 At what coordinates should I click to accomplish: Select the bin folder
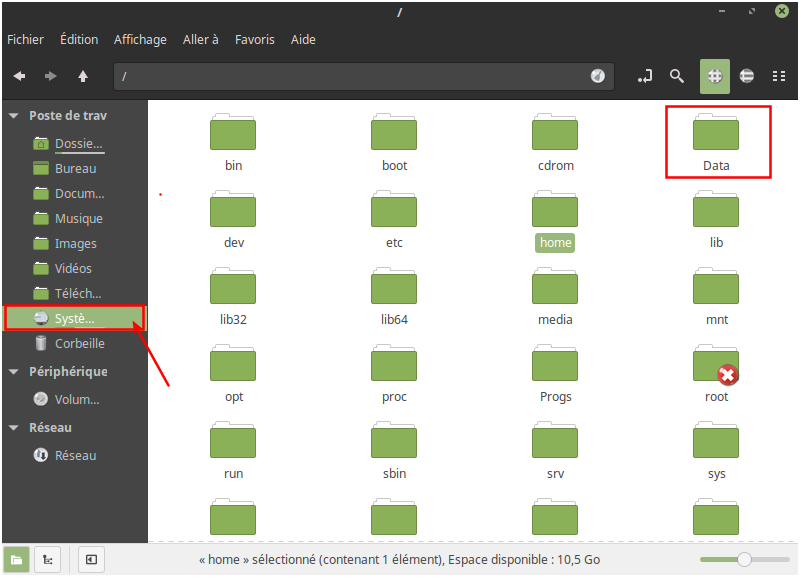[233, 143]
